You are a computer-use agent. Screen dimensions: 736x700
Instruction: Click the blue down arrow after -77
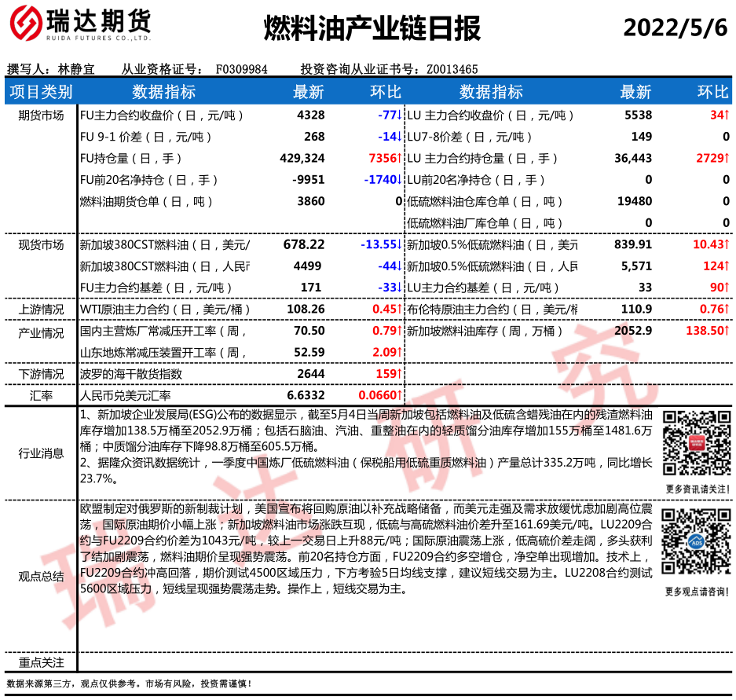click(x=399, y=115)
